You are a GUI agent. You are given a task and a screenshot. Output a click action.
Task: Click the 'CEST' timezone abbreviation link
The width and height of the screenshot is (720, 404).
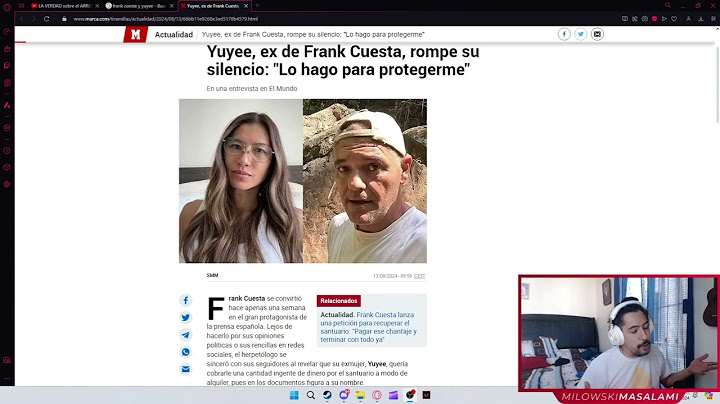tap(420, 276)
